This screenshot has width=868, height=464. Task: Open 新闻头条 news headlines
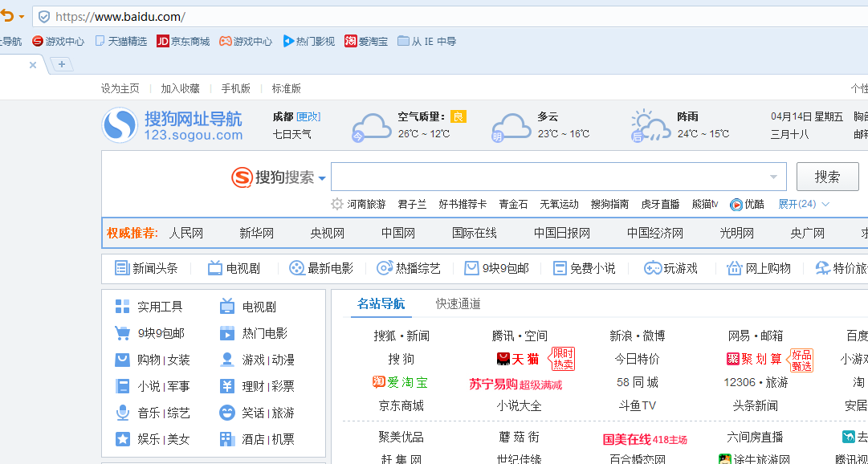pos(146,269)
